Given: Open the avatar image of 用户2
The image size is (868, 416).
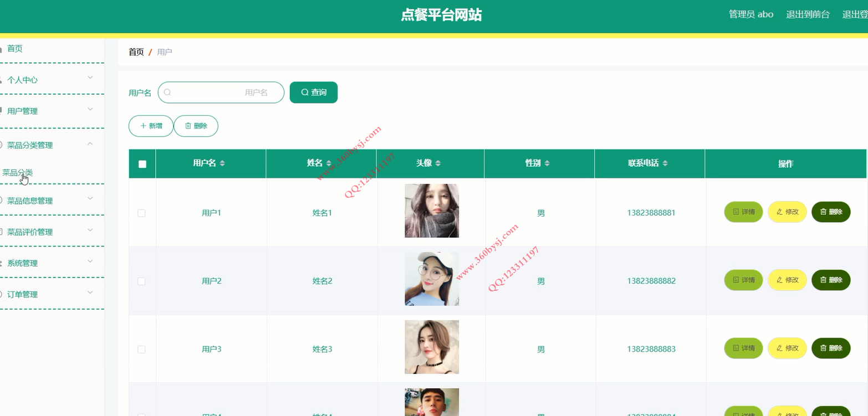Looking at the screenshot, I should tap(432, 279).
